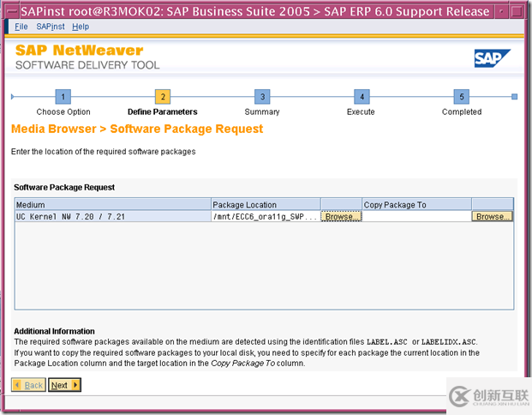
Task: Click step 1 Choose Option marker
Action: pyautogui.click(x=63, y=97)
